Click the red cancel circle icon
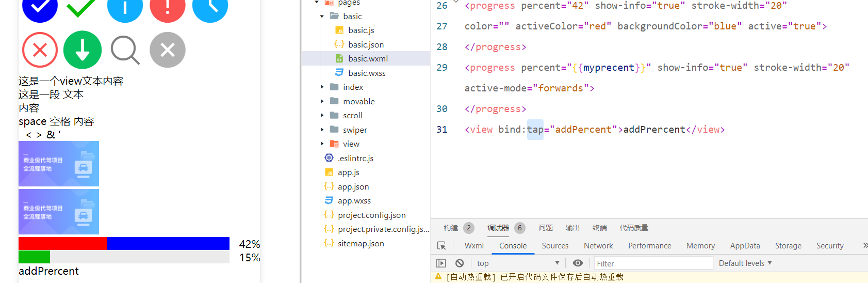The width and height of the screenshot is (868, 283). point(40,50)
